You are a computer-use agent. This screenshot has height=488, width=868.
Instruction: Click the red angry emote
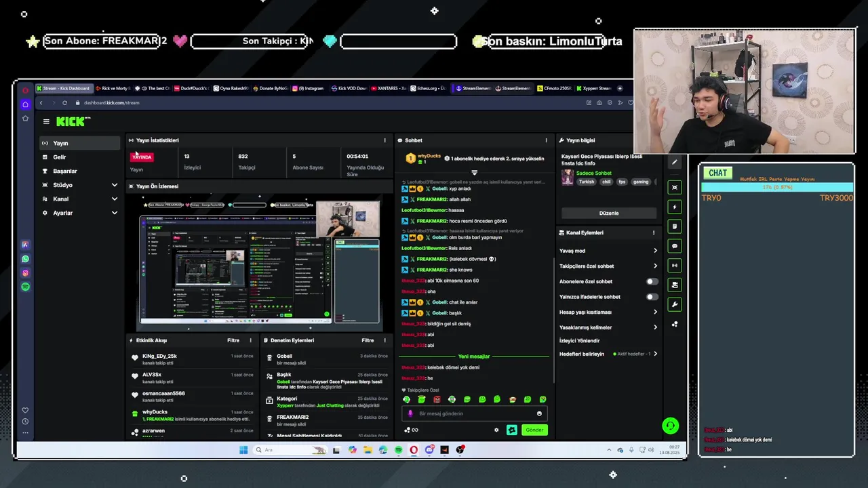point(437,399)
